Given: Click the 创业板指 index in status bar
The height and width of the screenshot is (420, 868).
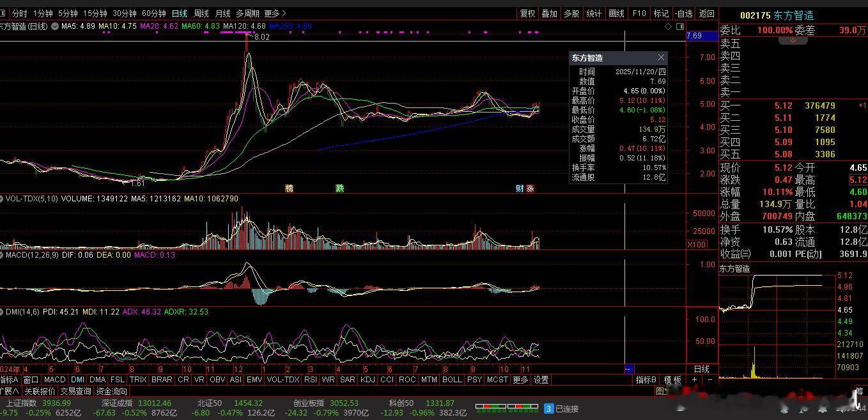Looking at the screenshot, I should (x=309, y=403).
